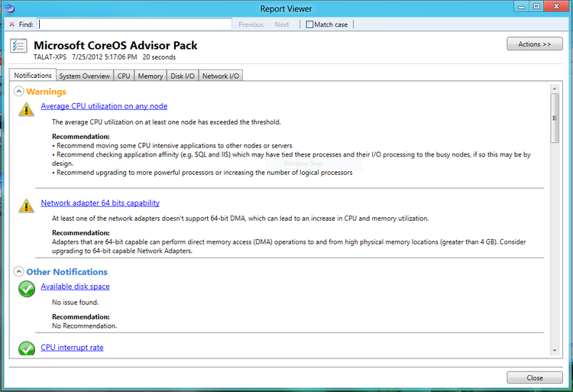Maximize the Report Viewer window
This screenshot has height=392, width=573.
[536, 6]
